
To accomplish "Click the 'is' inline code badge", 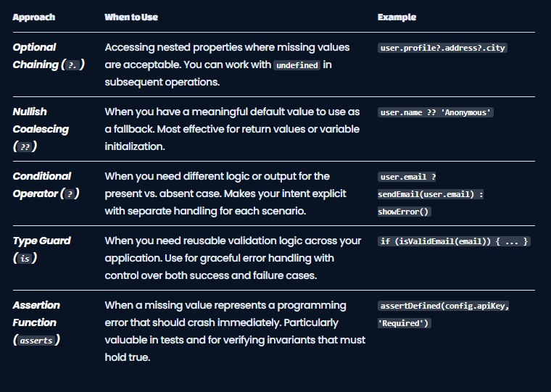I will coord(25,259).
